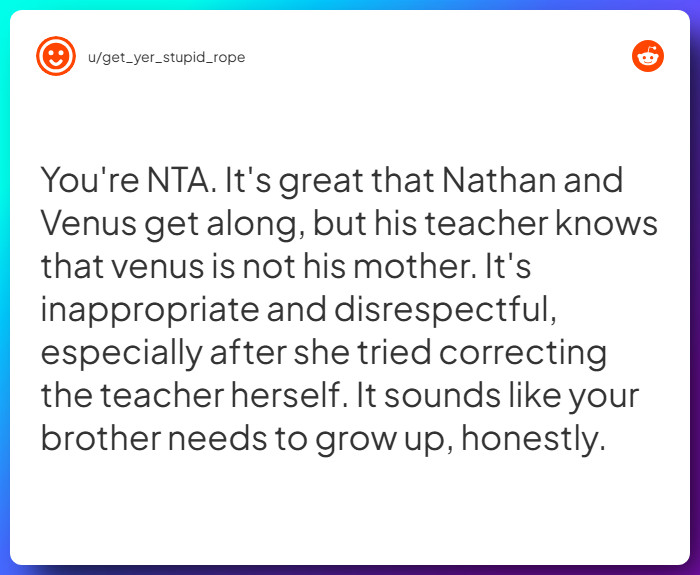The height and width of the screenshot is (575, 700).
Task: Click capitalized "Venus" starting the second line
Action: [x=88, y=223]
